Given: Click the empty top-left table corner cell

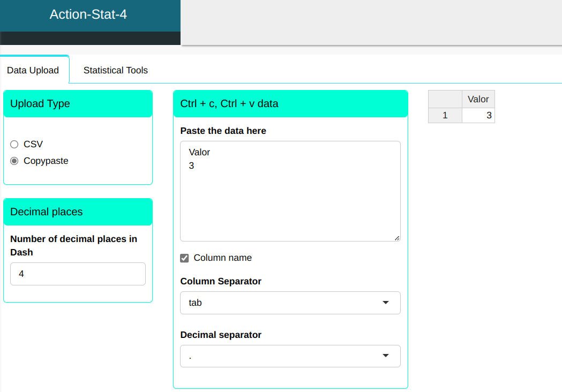Looking at the screenshot, I should pos(445,99).
